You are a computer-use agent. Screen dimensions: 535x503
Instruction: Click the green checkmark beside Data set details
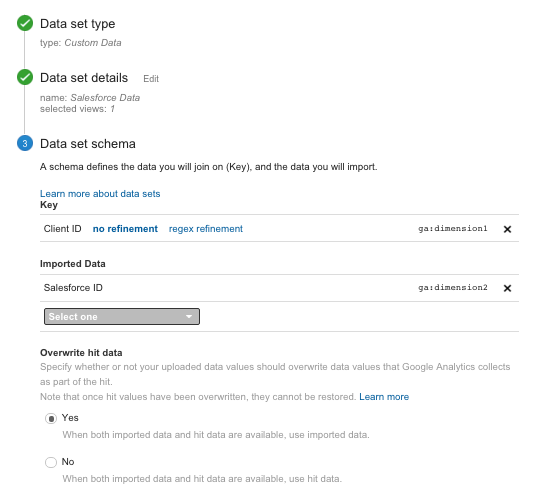[25, 77]
